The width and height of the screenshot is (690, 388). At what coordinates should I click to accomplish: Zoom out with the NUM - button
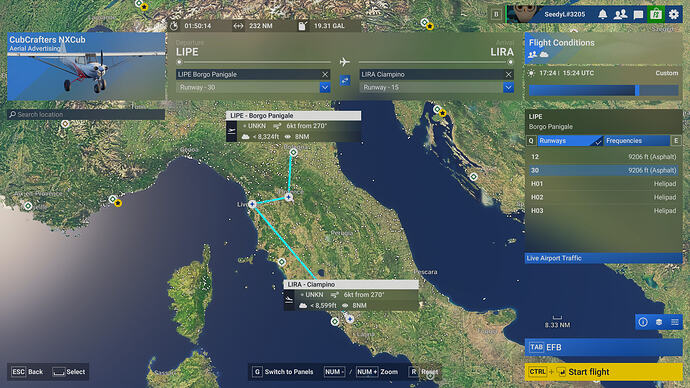pos(334,372)
